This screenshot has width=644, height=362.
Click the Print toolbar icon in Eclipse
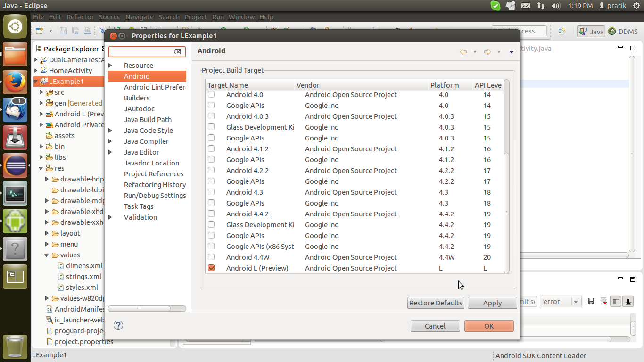(87, 31)
